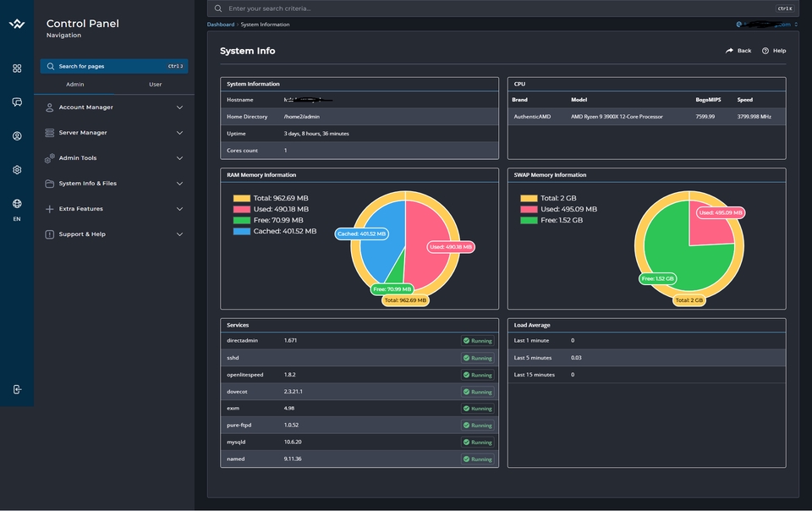This screenshot has height=511, width=812.
Task: Open Support & Help menu label
Action: point(82,234)
